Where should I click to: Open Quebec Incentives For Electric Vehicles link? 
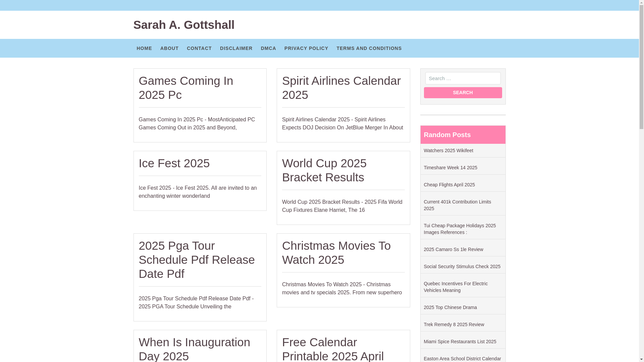[x=456, y=287]
